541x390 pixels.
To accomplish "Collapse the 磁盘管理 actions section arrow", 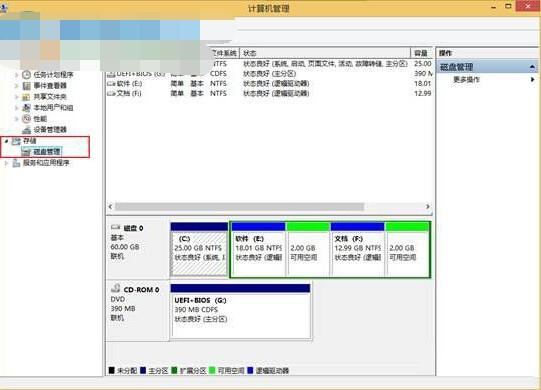I will pyautogui.click(x=532, y=67).
